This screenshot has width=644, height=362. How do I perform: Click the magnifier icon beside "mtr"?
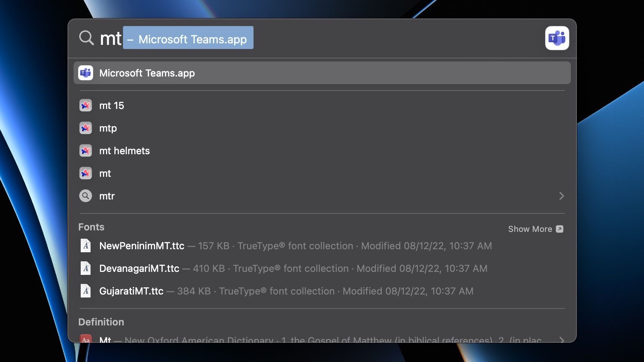[86, 196]
